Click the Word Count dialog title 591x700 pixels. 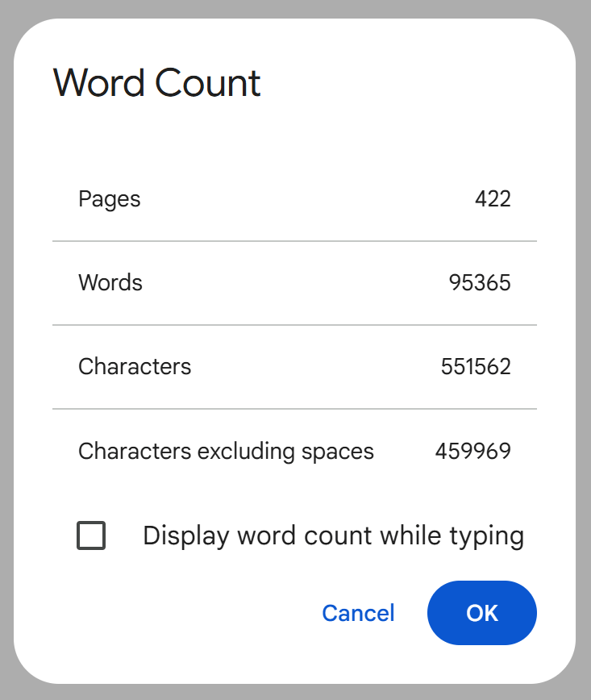coord(156,83)
